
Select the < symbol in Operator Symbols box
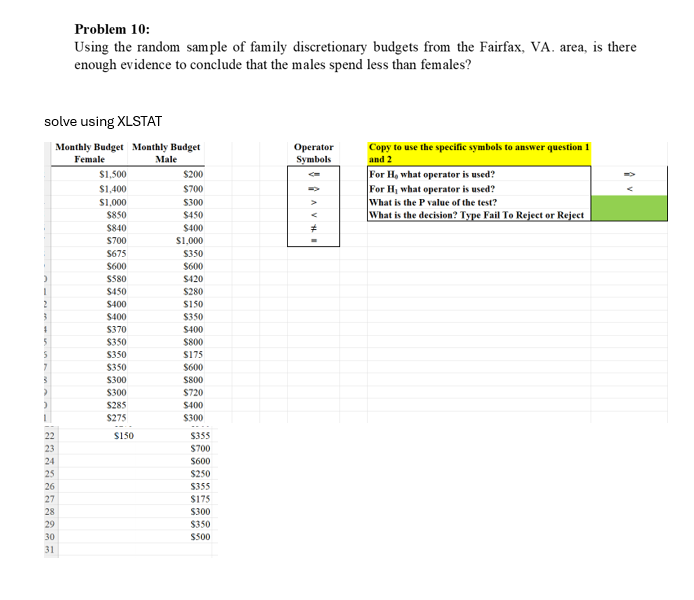(313, 215)
